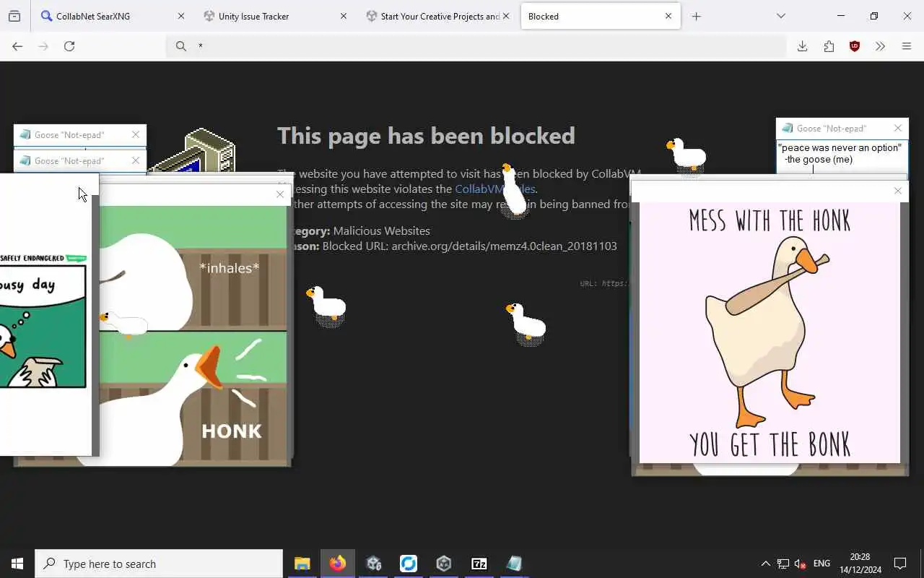Reload the current page
This screenshot has height=578, width=924.
pos(69,46)
